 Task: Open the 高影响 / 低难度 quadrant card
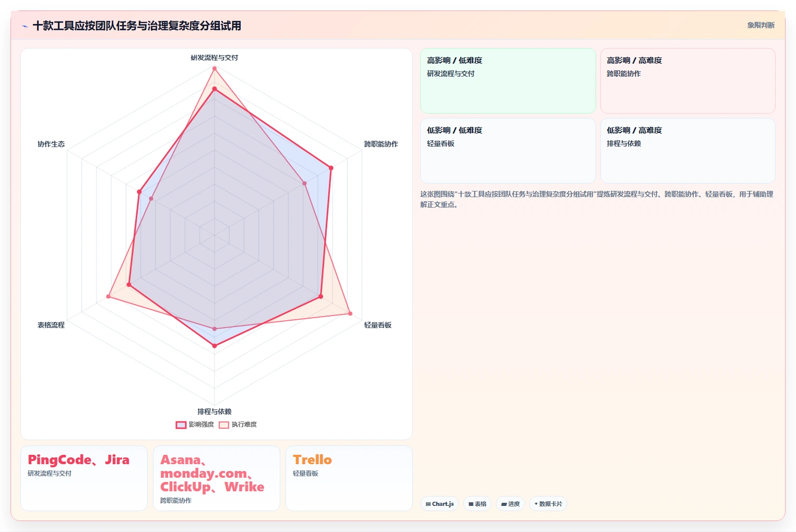click(x=508, y=81)
